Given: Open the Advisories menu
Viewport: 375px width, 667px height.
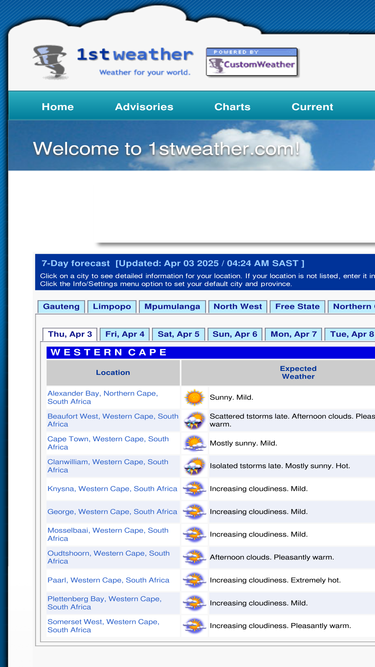Looking at the screenshot, I should pos(144,107).
